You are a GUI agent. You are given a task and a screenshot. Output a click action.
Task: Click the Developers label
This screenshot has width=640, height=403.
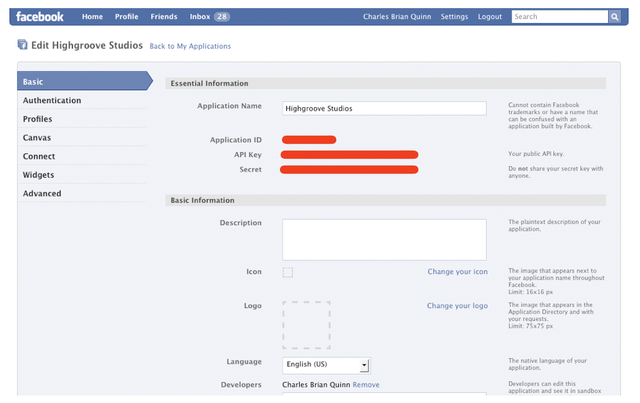tap(241, 385)
